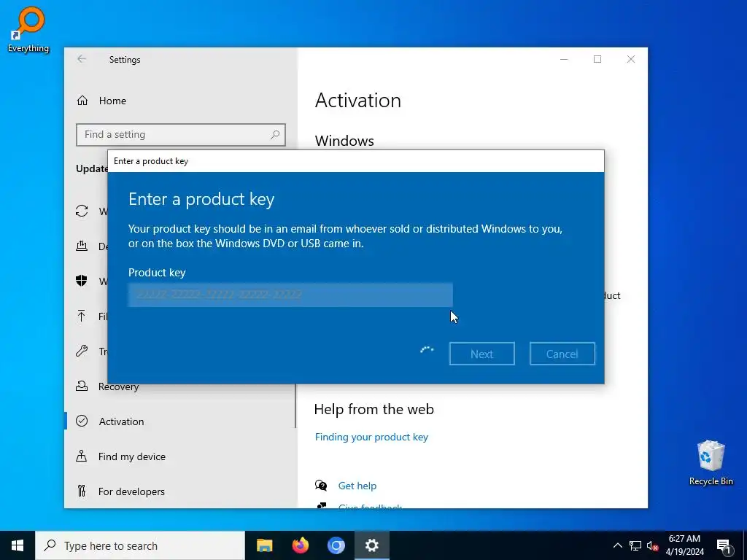747x560 pixels.
Task: Open network status tray icon
Action: (x=635, y=545)
